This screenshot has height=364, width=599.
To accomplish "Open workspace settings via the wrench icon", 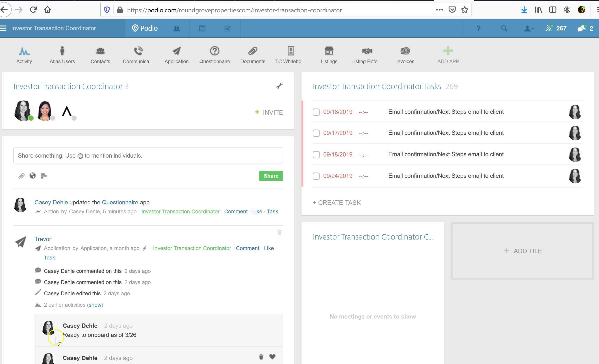I will (280, 86).
